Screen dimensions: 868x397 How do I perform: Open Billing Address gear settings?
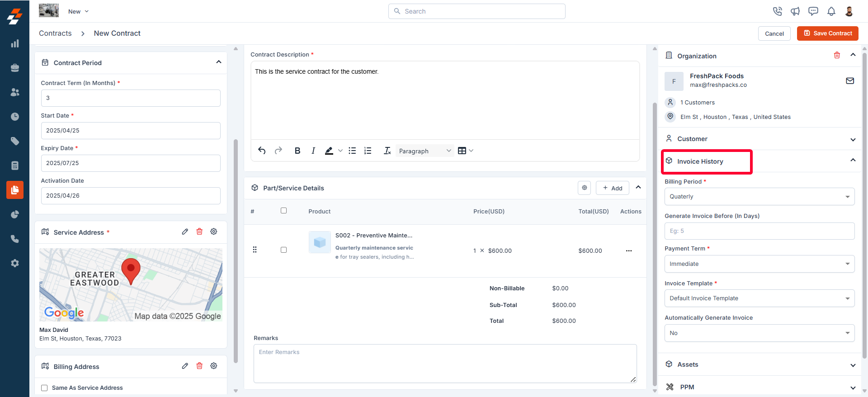click(x=214, y=366)
